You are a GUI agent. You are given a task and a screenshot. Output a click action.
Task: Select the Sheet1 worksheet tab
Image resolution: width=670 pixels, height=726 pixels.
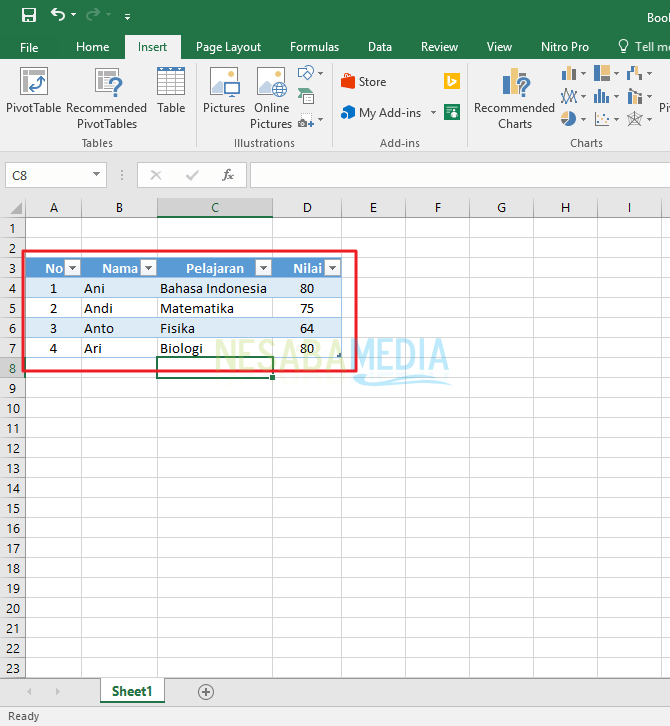[x=132, y=691]
